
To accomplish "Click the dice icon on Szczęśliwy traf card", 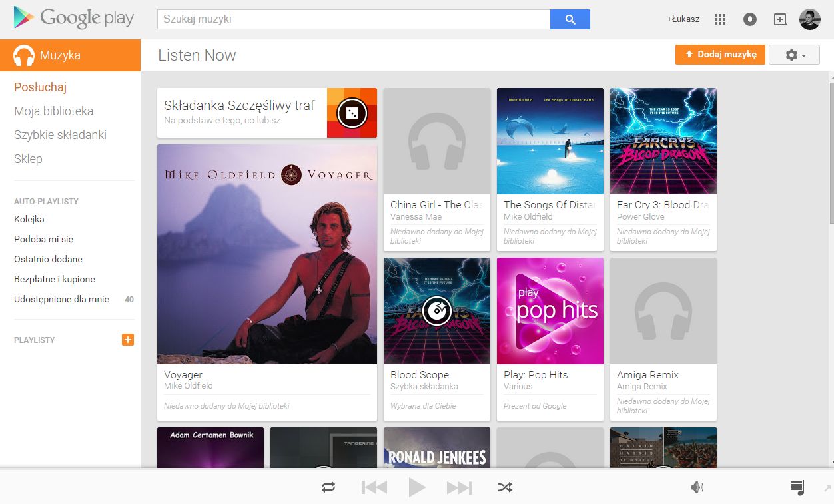I will [x=352, y=113].
